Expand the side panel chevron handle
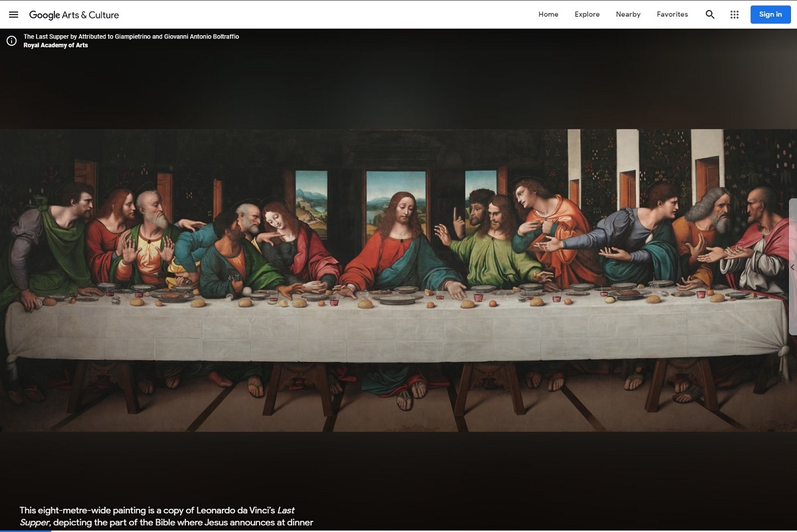Screen dimensions: 797x532 coord(792,267)
